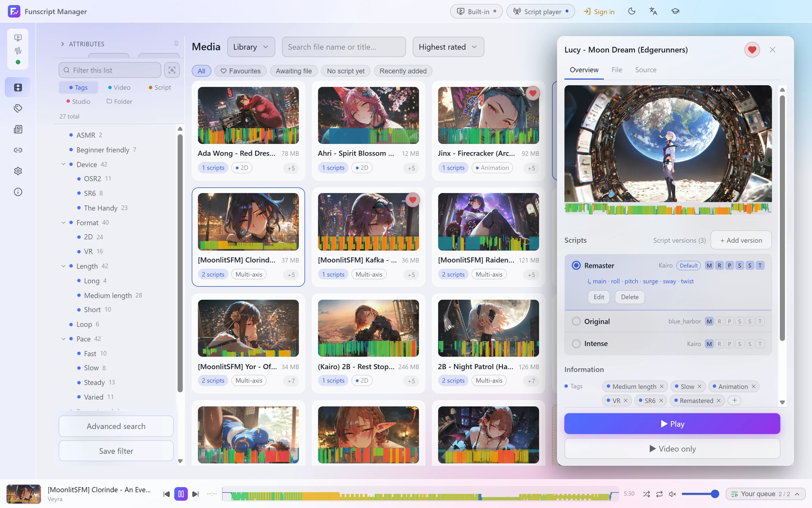Switch to the Source tab
The width and height of the screenshot is (812, 508).
(x=646, y=70)
